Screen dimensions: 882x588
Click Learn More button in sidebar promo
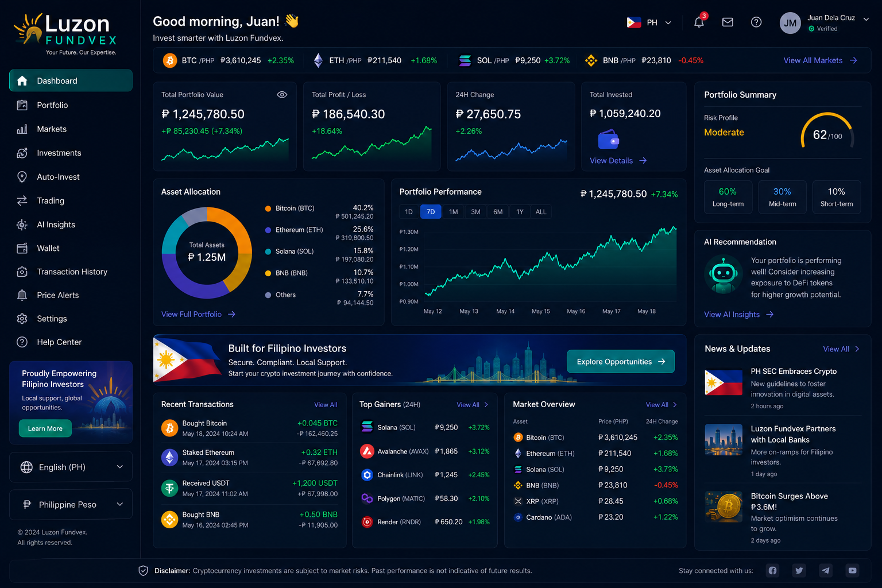pos(45,428)
